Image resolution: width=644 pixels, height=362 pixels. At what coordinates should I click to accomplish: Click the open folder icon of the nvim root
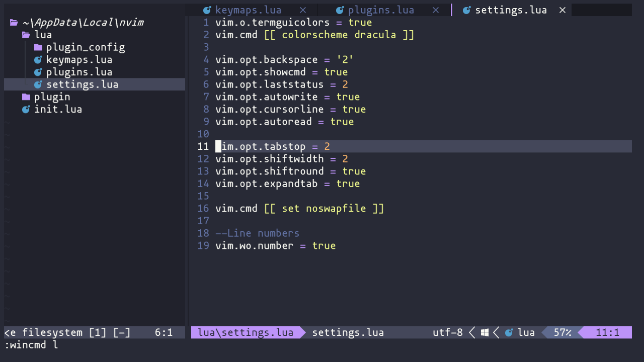(x=14, y=22)
